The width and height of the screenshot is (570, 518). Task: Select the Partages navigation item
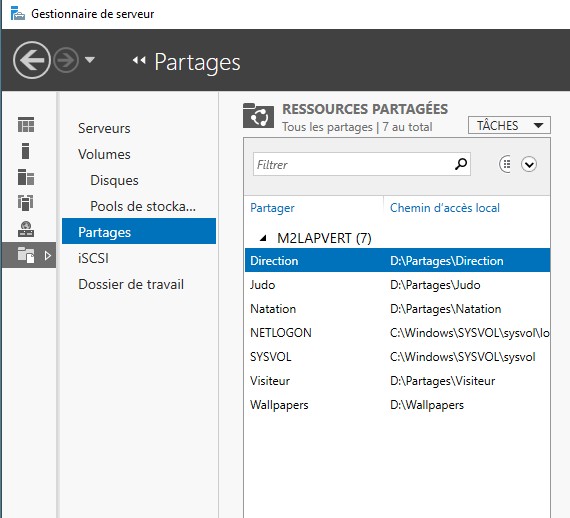pyautogui.click(x=139, y=231)
